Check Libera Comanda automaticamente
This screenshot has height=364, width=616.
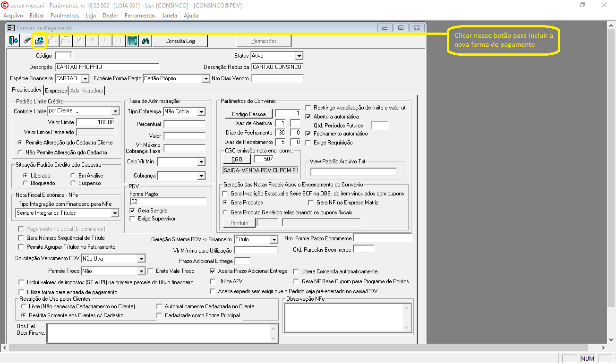coord(297,271)
